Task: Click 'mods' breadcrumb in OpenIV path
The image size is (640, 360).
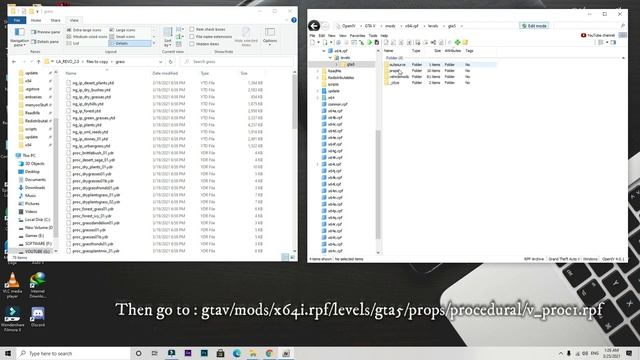Action: [x=390, y=26]
